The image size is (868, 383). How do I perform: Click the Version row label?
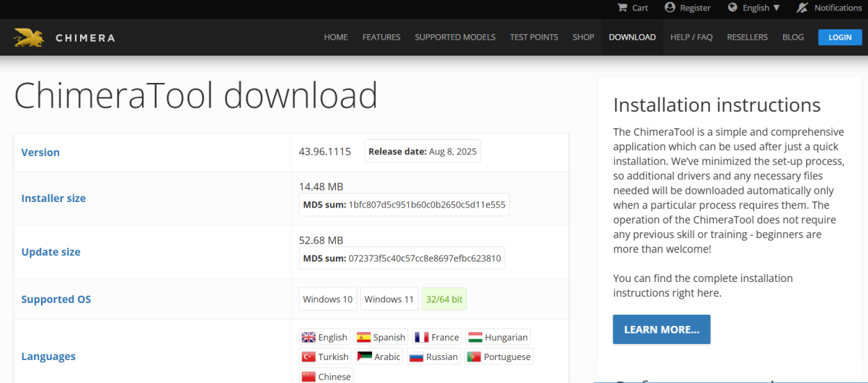point(40,153)
